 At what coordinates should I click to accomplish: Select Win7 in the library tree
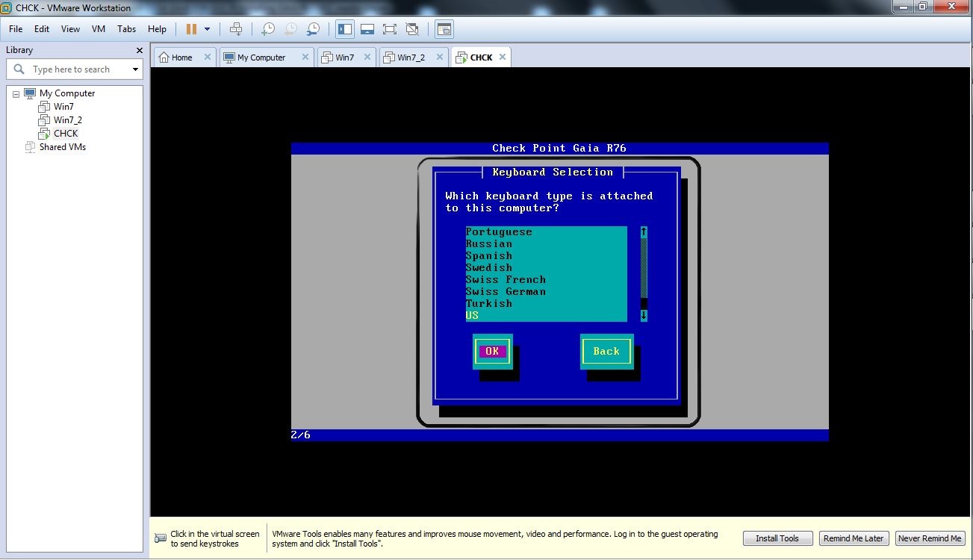coord(63,107)
